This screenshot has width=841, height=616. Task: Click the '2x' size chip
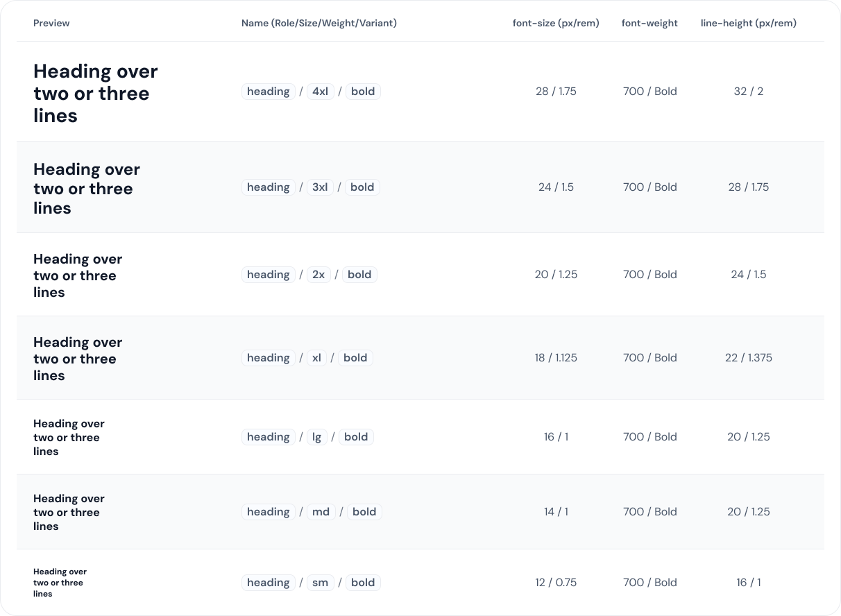pyautogui.click(x=318, y=274)
